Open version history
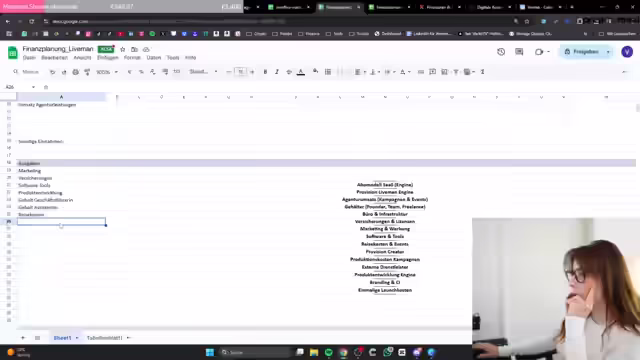The width and height of the screenshot is (640, 360). [x=501, y=52]
